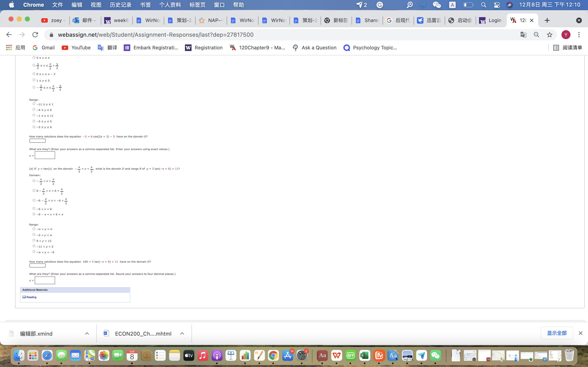Click the zoom magnifier icon in address bar
Viewport: 588px width, 367px height.
click(537, 35)
